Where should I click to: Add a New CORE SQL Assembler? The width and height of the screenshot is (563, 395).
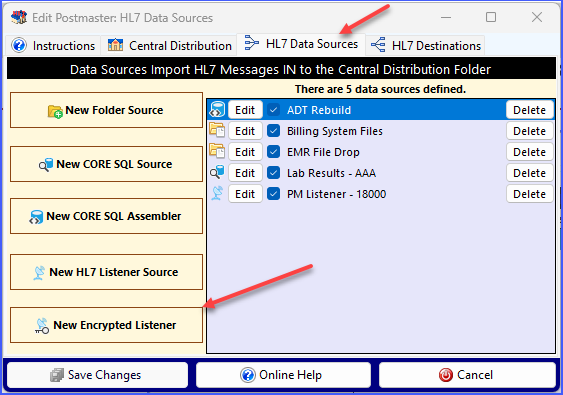(107, 216)
